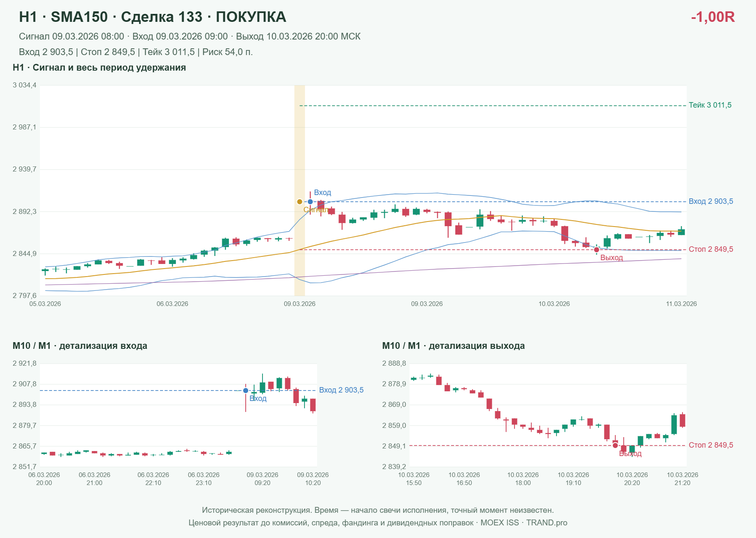This screenshot has height=538, width=756.
Task: Click the 05.03.2026 date axis label
Action: click(45, 304)
